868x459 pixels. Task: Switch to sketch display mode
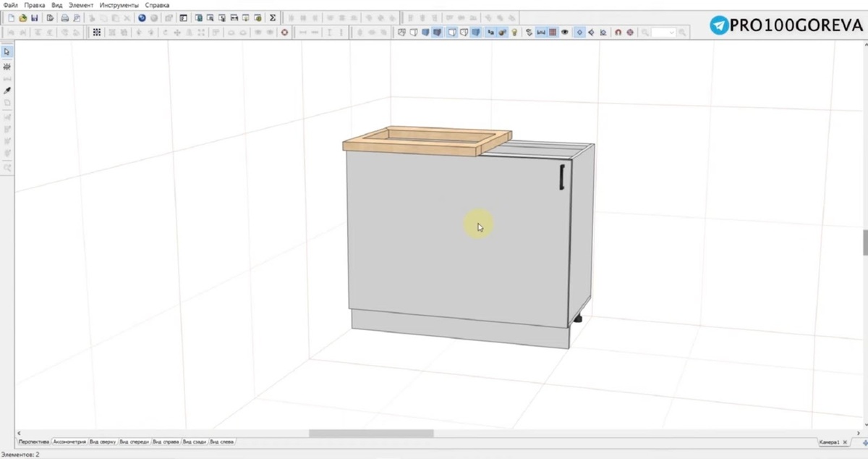pyautogui.click(x=414, y=33)
